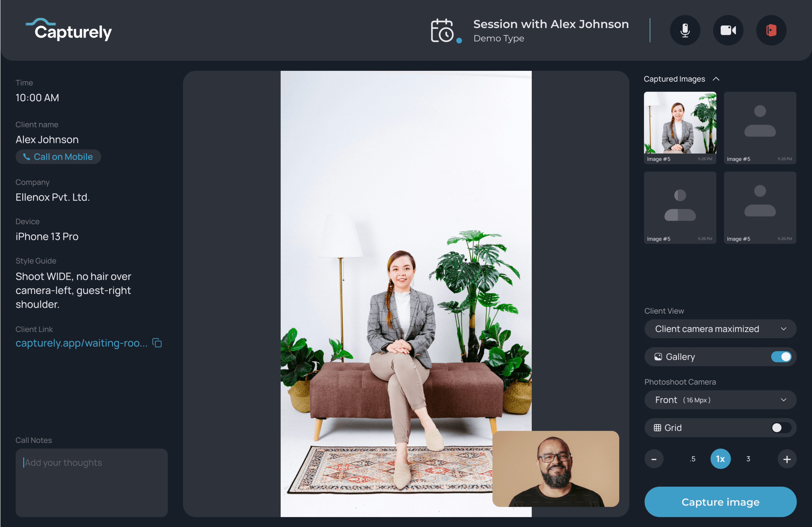This screenshot has width=812, height=527.
Task: Select the .5 zoom option
Action: coord(692,459)
